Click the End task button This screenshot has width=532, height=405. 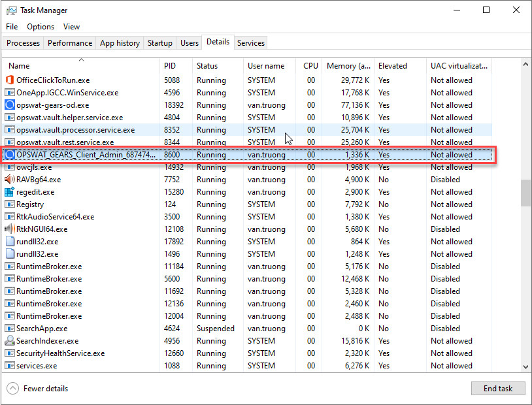coord(498,389)
